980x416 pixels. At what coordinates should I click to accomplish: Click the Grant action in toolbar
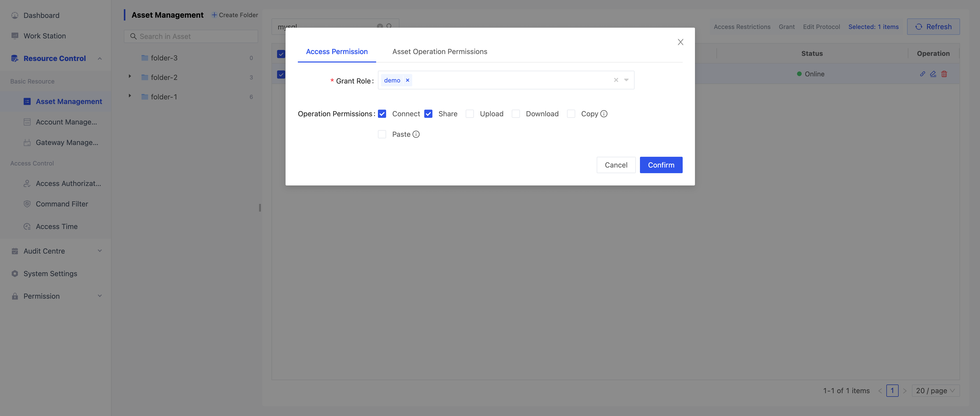click(x=786, y=27)
